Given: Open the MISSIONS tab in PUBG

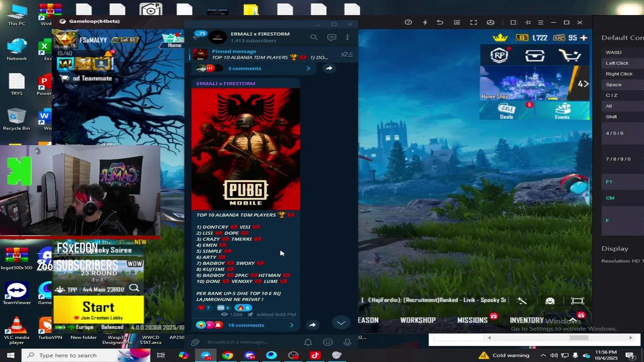Looking at the screenshot, I should 472,320.
